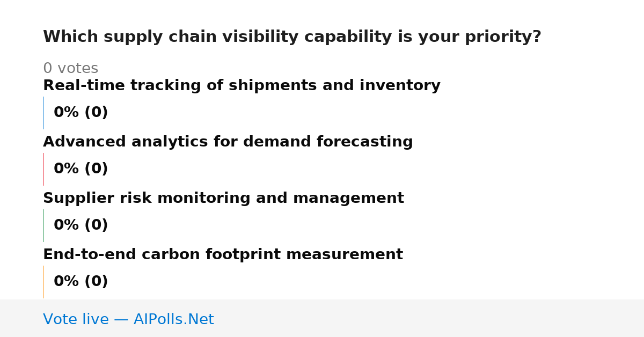Click 0% (0) result under Supplier risk
This screenshot has width=644, height=337.
[80, 225]
